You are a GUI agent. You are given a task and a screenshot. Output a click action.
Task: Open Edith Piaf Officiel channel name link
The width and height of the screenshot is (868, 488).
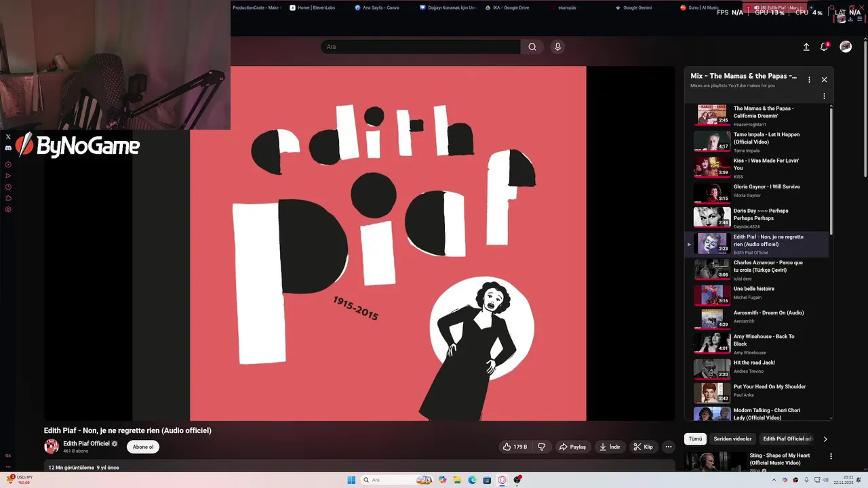(x=86, y=443)
